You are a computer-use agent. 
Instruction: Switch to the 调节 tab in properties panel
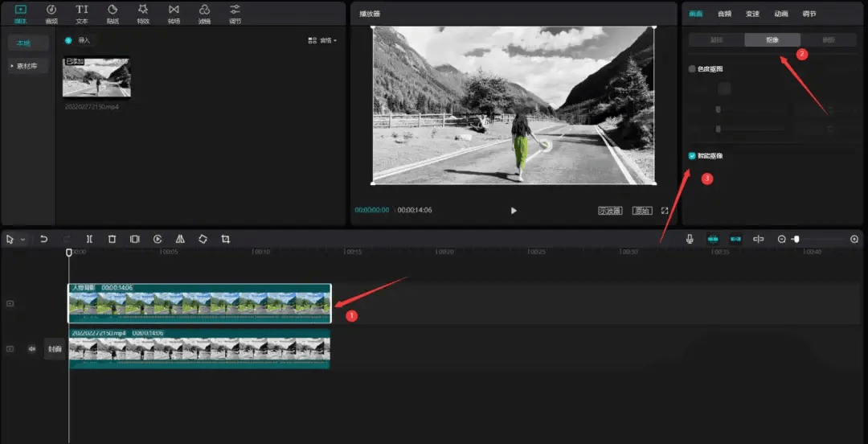(x=809, y=14)
